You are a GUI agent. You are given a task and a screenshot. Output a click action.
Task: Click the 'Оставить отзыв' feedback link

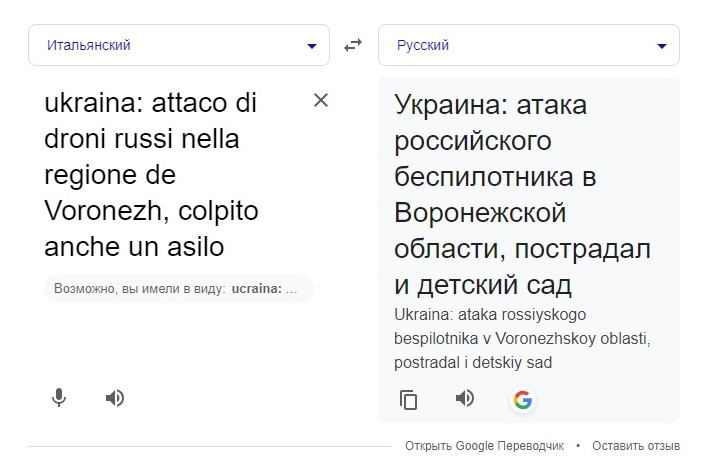(x=635, y=446)
